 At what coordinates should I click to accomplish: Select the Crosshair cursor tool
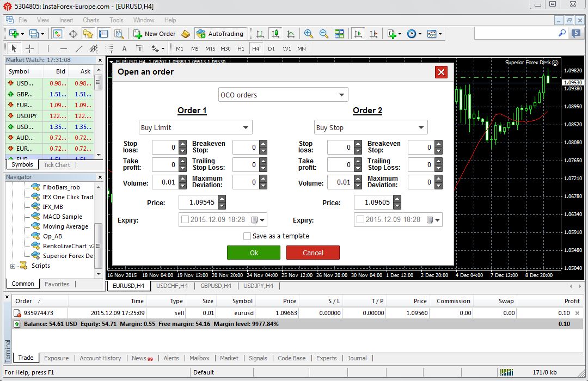click(x=29, y=48)
